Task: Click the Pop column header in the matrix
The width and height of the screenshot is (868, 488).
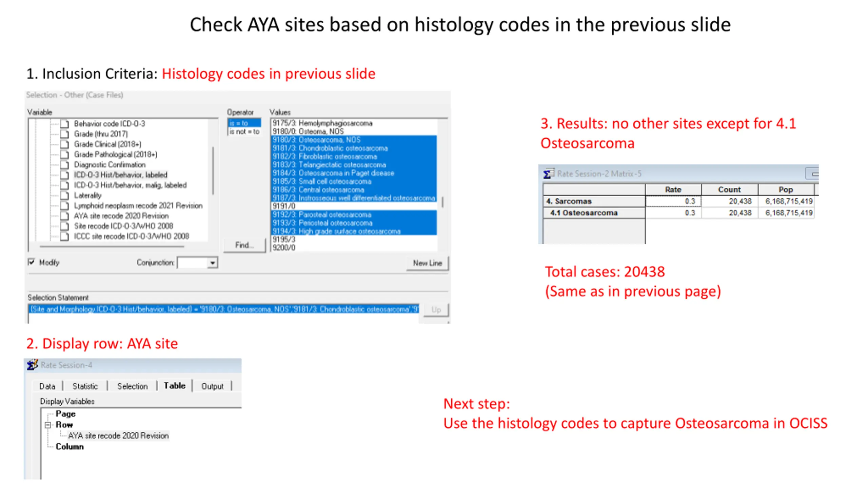Action: coord(786,189)
